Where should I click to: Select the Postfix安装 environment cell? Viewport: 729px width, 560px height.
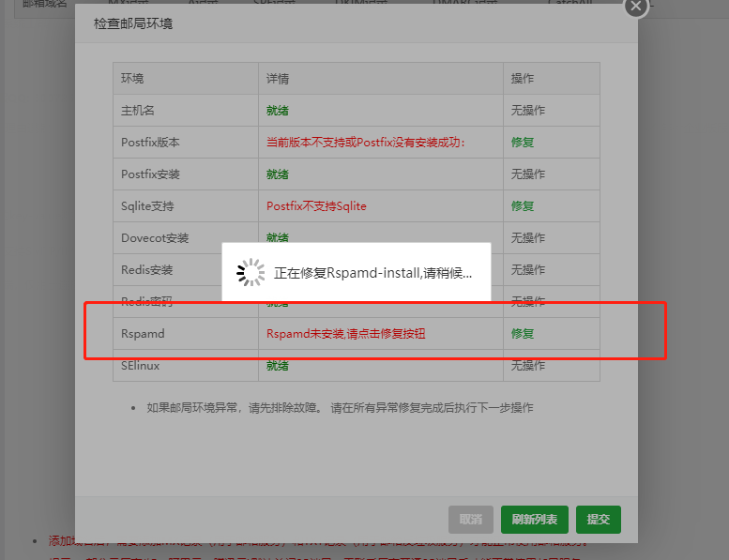click(186, 174)
